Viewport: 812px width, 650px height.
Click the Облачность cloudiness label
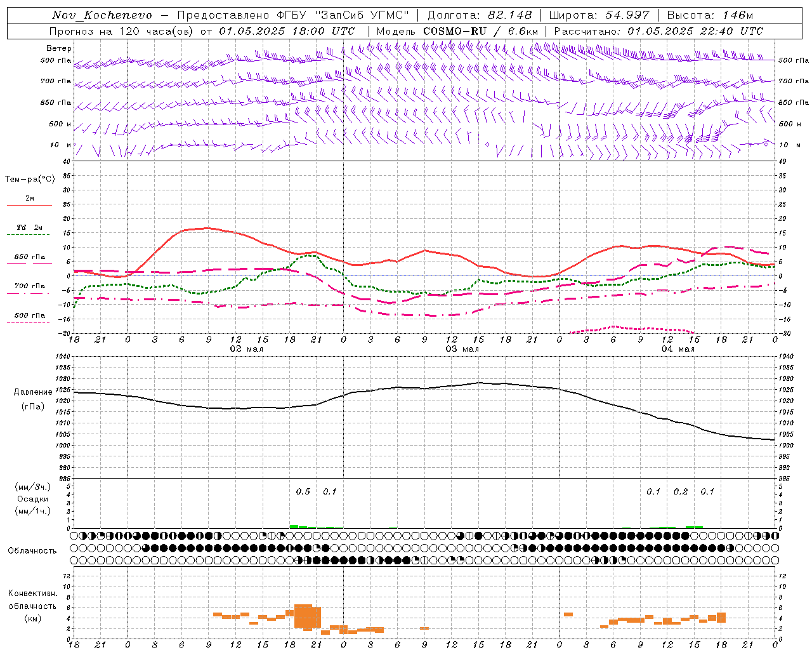(x=32, y=550)
